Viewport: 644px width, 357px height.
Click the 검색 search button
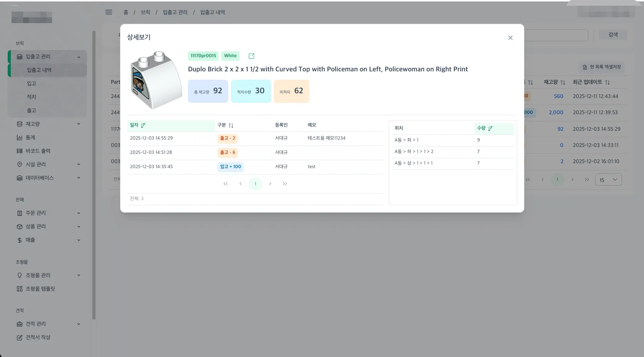pos(613,34)
